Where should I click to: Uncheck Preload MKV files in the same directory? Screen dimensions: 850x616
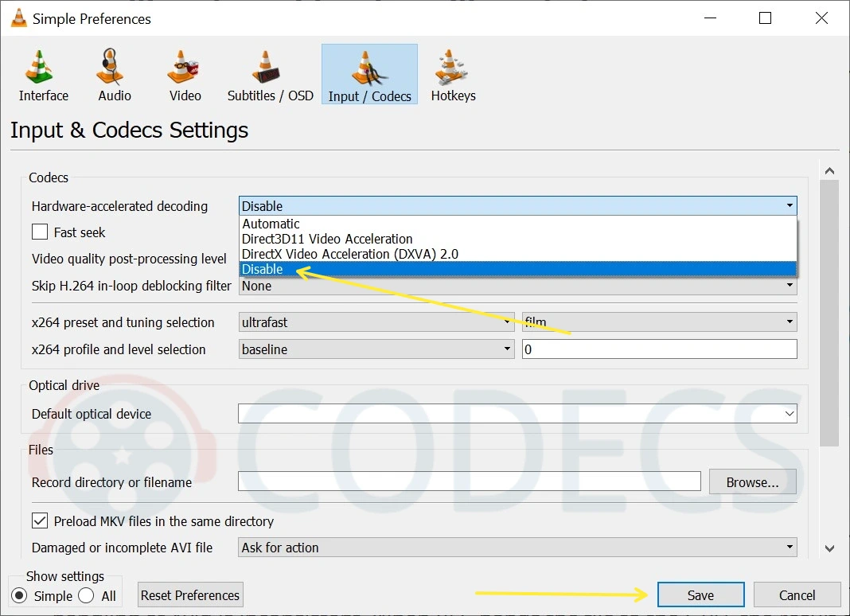tap(40, 521)
